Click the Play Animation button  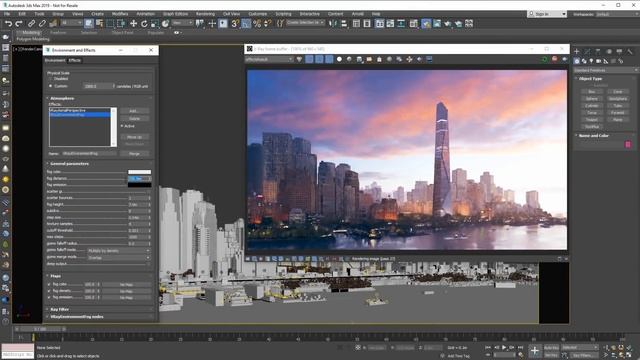(x=504, y=347)
